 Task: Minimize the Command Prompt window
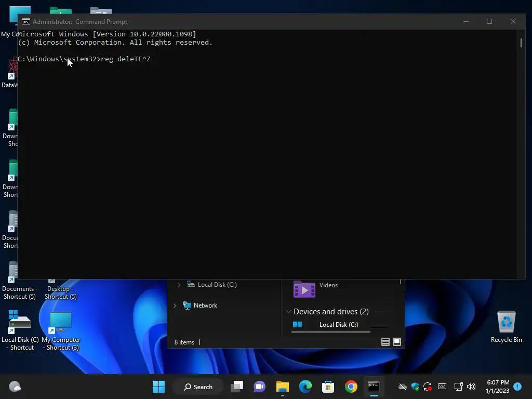tap(466, 21)
